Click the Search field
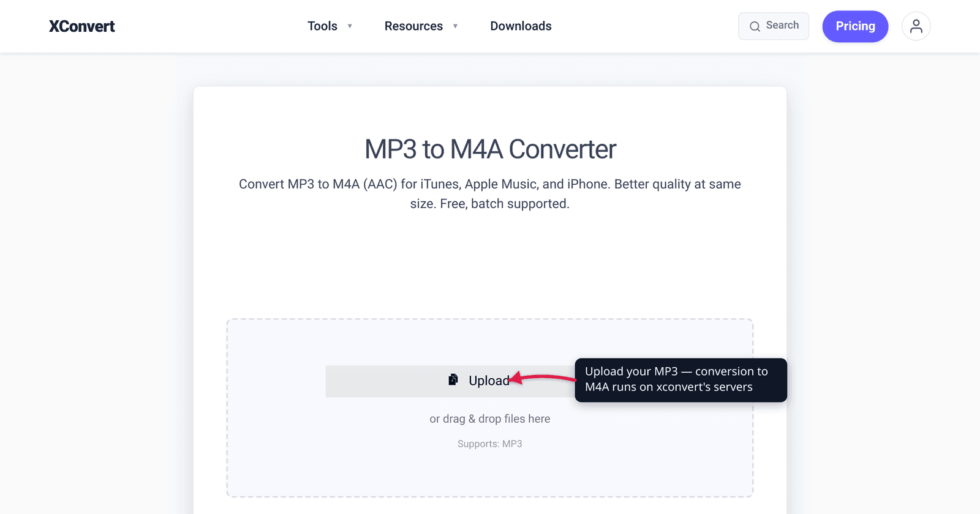 point(774,26)
